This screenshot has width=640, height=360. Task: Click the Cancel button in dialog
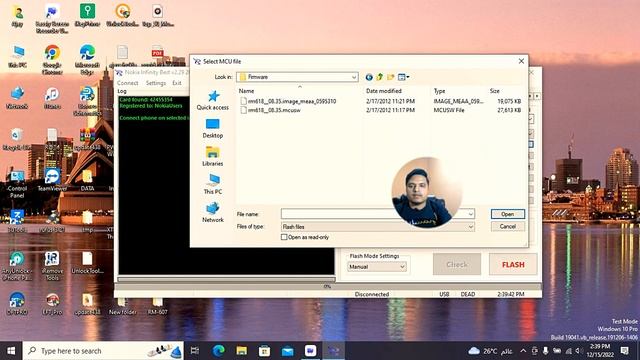pyautogui.click(x=507, y=226)
